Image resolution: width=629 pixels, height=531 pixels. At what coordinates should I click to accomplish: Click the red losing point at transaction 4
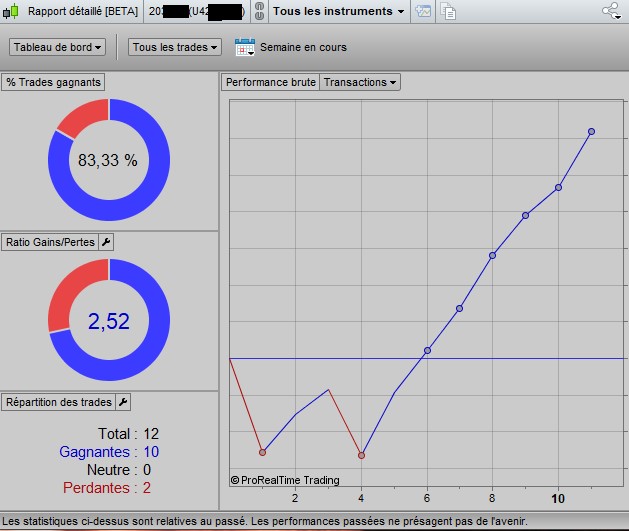(x=361, y=456)
